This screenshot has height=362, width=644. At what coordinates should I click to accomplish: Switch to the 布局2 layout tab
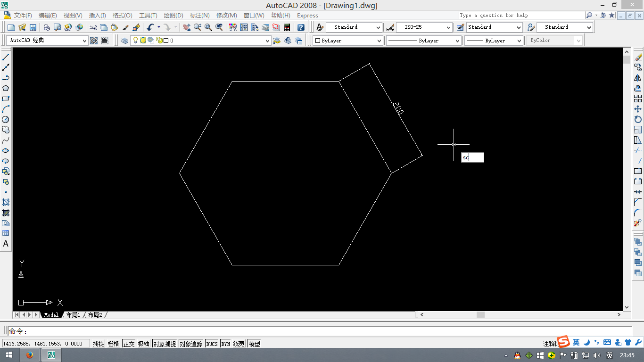point(95,315)
